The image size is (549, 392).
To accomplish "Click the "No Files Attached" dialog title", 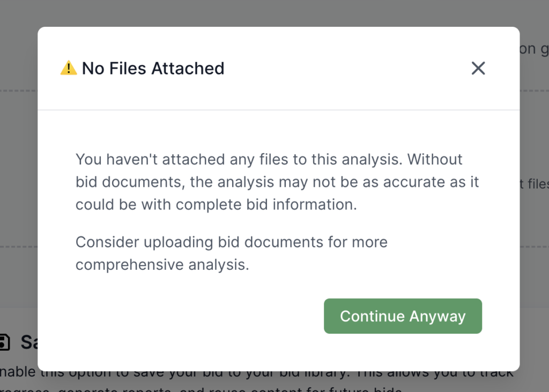I will 153,69.
